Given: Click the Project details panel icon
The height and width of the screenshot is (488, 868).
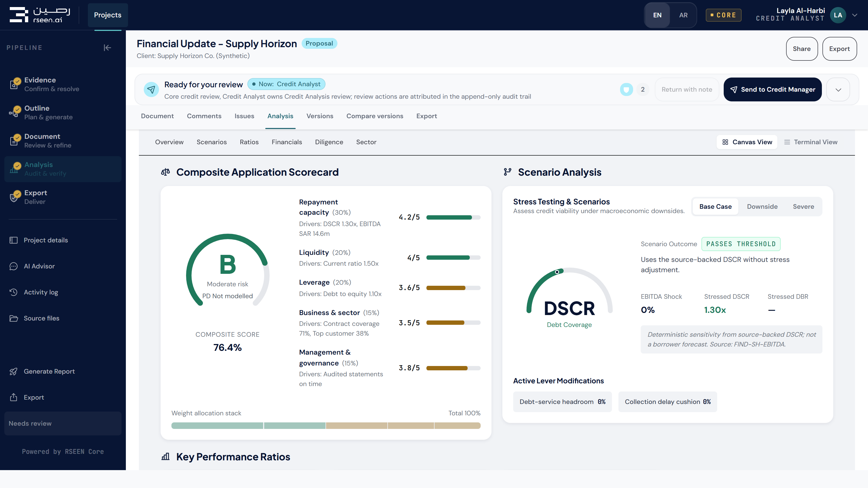Looking at the screenshot, I should [x=14, y=240].
